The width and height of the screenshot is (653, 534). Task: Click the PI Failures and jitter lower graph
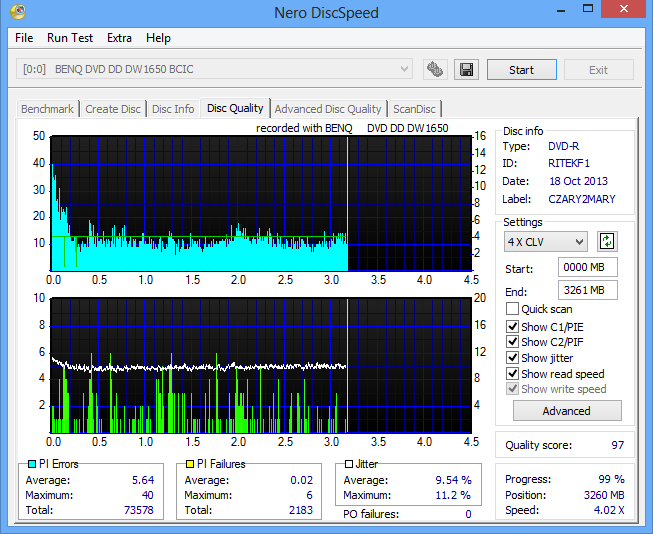coord(261,365)
